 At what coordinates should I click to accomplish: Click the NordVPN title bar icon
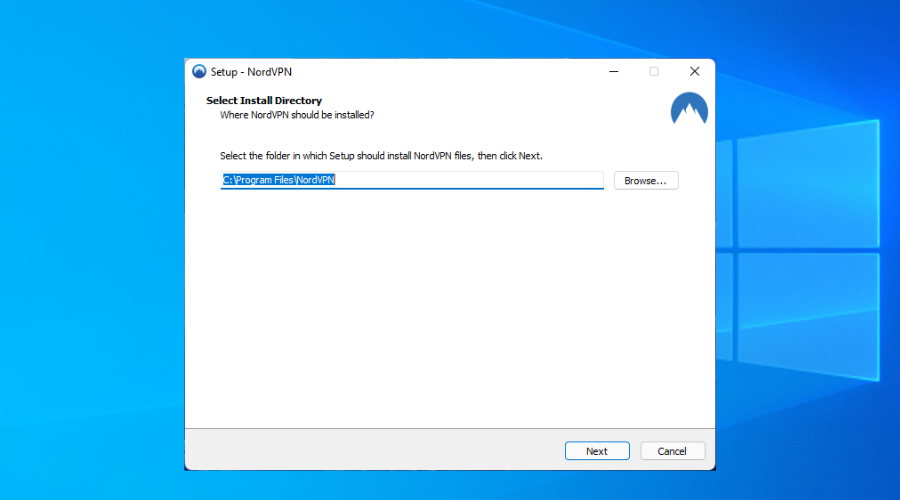coord(199,72)
